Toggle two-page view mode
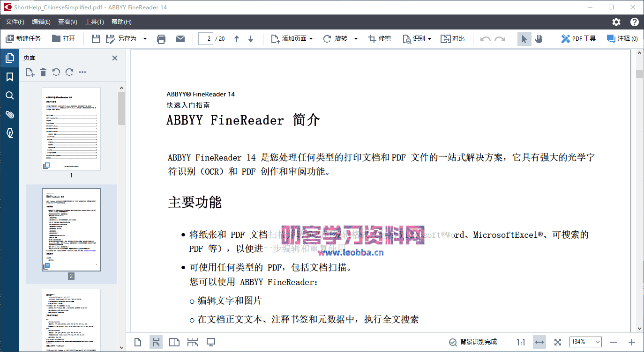 tap(174, 342)
